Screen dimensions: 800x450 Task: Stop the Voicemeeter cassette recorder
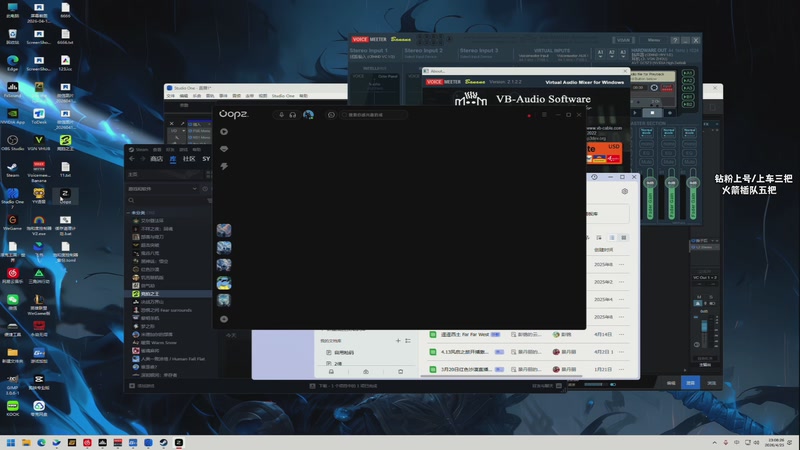(652, 113)
